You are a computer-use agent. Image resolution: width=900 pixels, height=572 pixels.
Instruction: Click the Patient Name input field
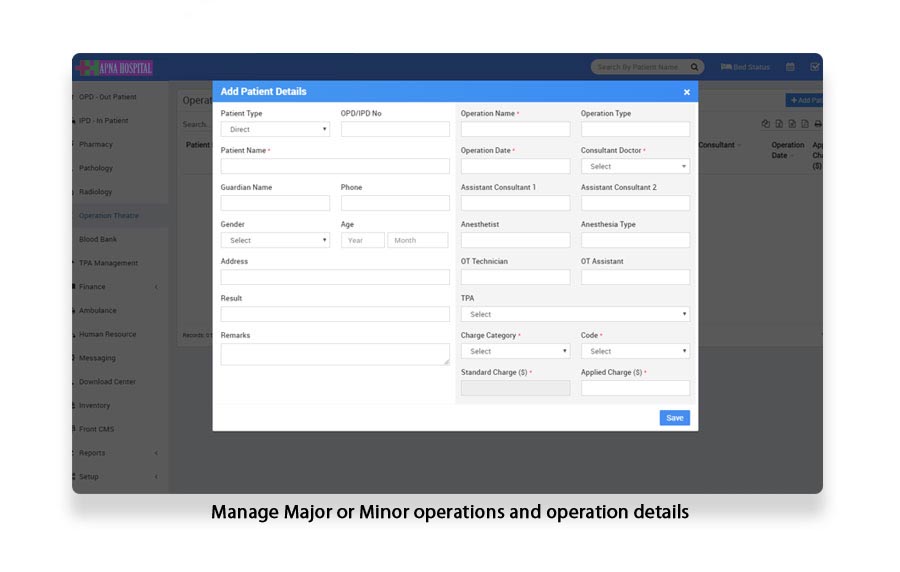tap(335, 166)
